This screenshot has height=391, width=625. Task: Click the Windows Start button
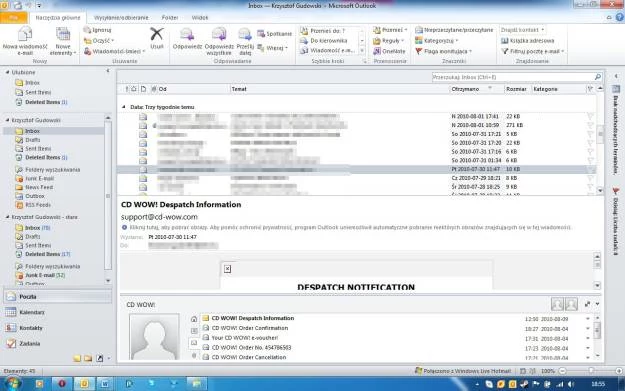point(13,383)
